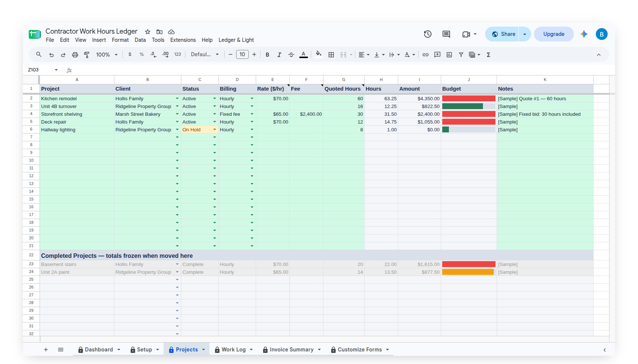Insert a chart

tap(449, 55)
